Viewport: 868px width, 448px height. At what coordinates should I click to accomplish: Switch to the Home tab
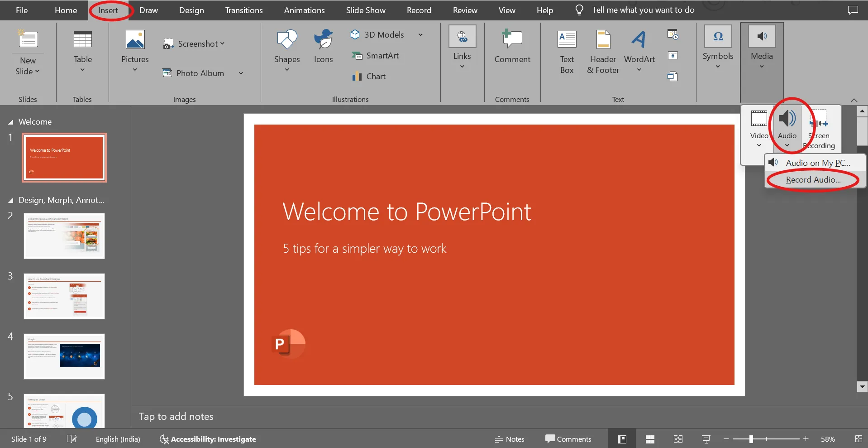pos(66,10)
